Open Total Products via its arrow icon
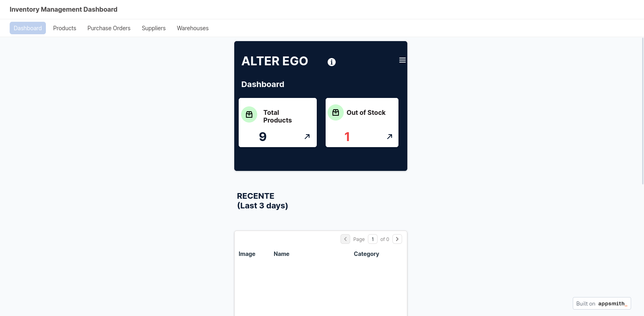The image size is (644, 316). (307, 137)
